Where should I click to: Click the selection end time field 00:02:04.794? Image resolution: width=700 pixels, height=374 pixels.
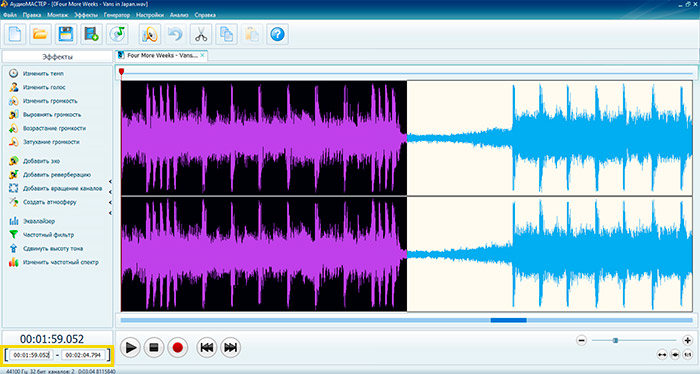click(x=83, y=355)
